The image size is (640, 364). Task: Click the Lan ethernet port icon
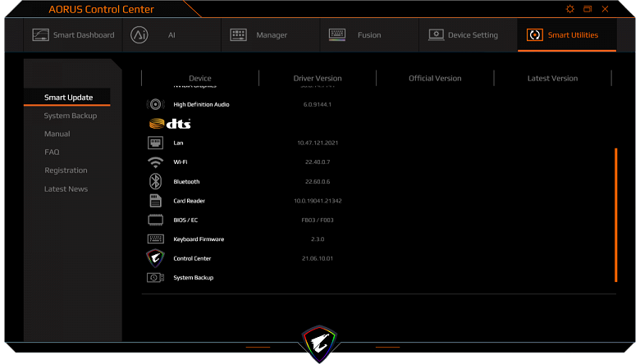(x=156, y=143)
